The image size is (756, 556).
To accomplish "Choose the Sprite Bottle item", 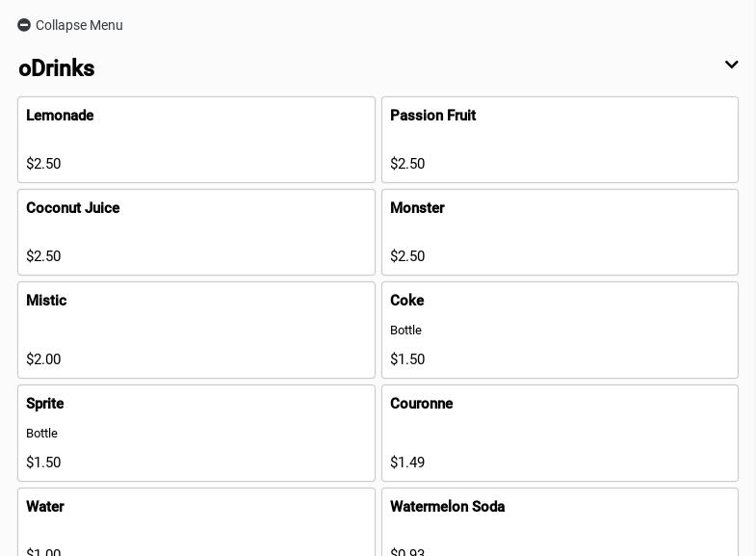I will [x=196, y=433].
